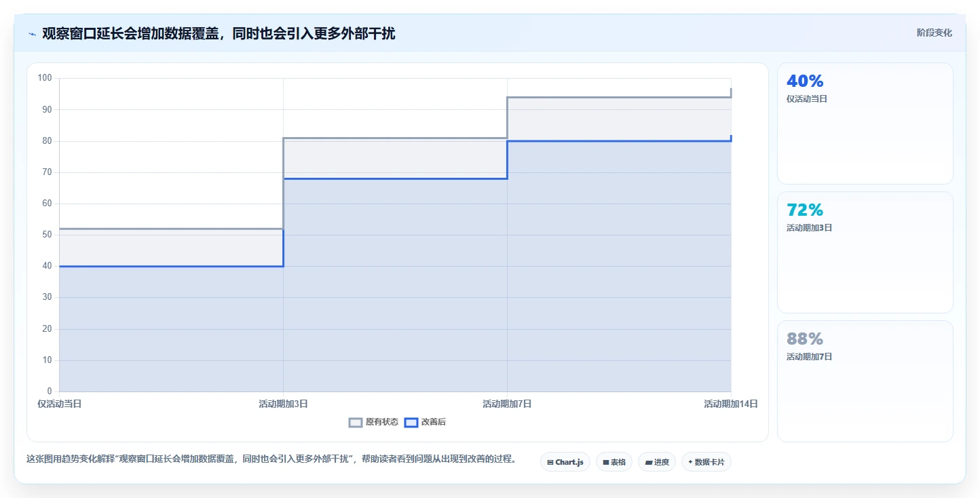This screenshot has width=980, height=498.
Task: Click the chart title 观察窗口延长会增加数据覆盖
Action: [219, 33]
